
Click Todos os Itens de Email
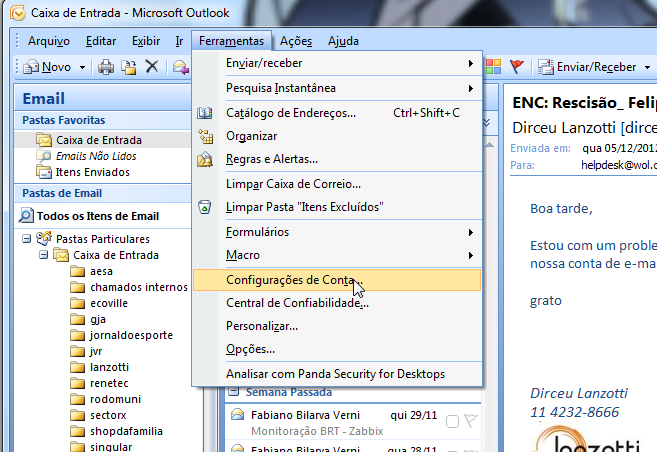98,216
